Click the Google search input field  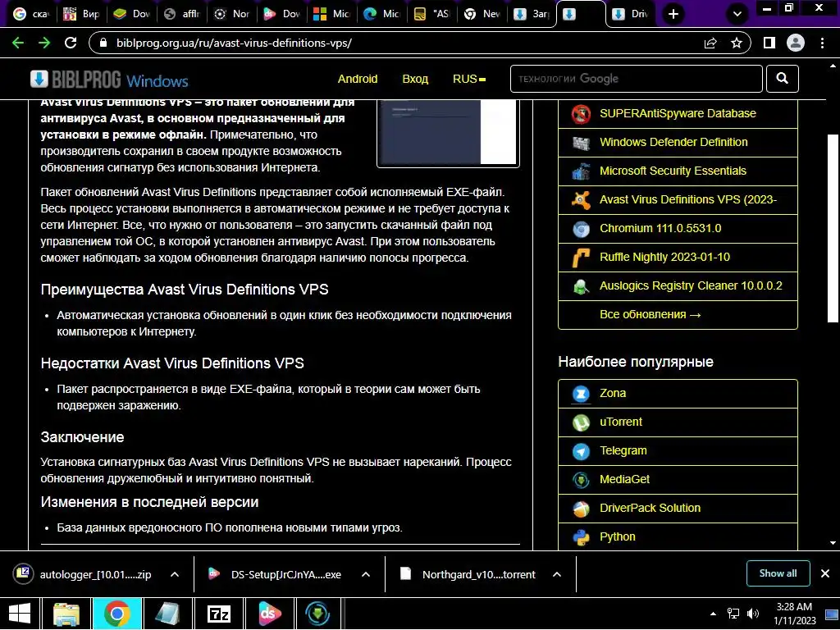(x=636, y=79)
